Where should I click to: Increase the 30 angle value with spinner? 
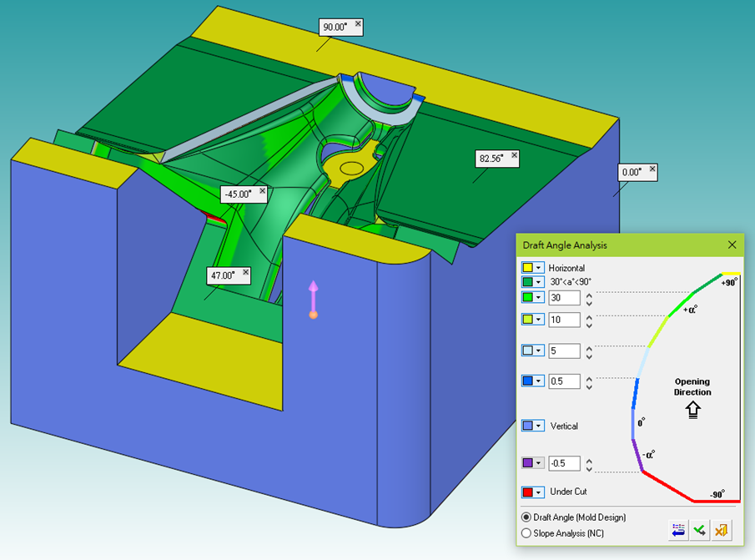[589, 295]
